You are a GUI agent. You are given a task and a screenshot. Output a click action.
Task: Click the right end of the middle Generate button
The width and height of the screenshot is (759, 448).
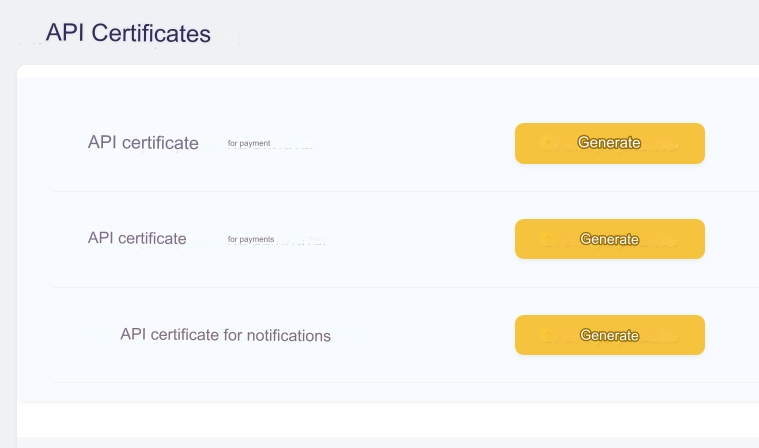[x=690, y=239]
